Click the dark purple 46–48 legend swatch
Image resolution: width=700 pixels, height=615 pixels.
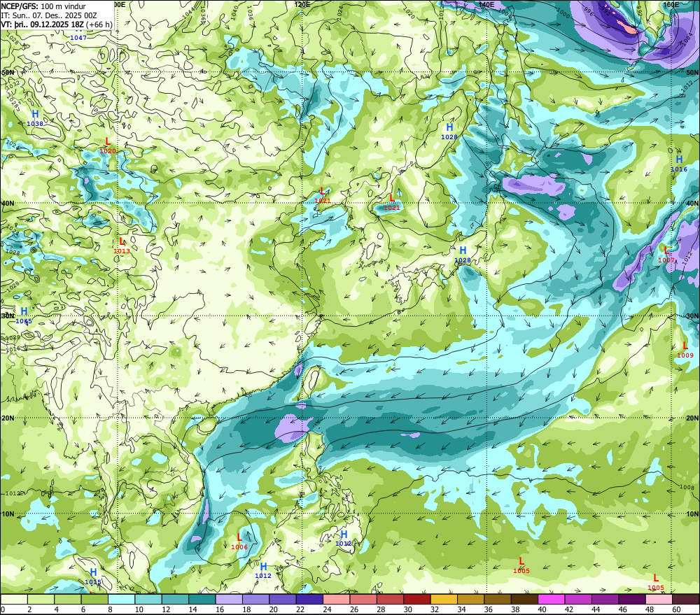[631, 599]
